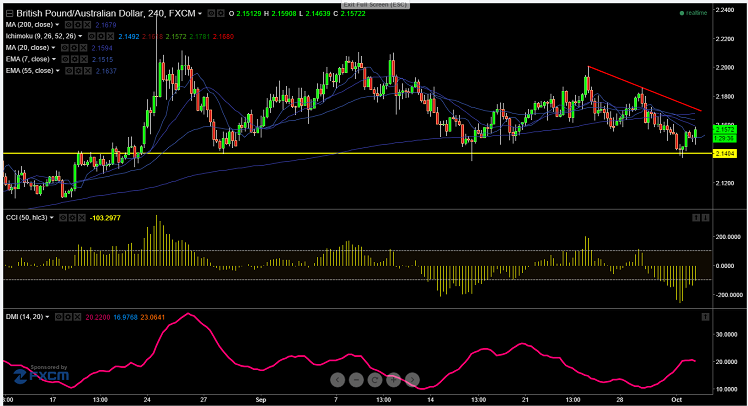Collapse the main chart pane via top-left box
The height and width of the screenshot is (406, 748).
point(7,13)
